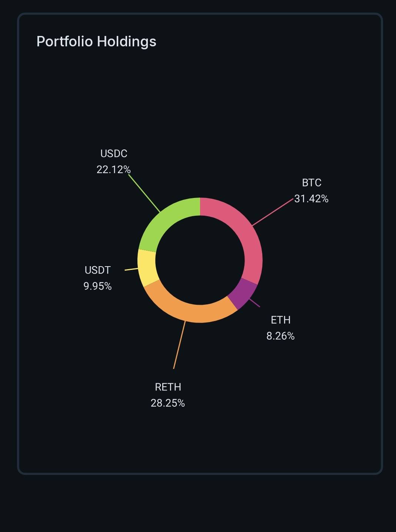Image resolution: width=396 pixels, height=532 pixels.
Task: Click the empty center of the donut chart
Action: tap(200, 260)
